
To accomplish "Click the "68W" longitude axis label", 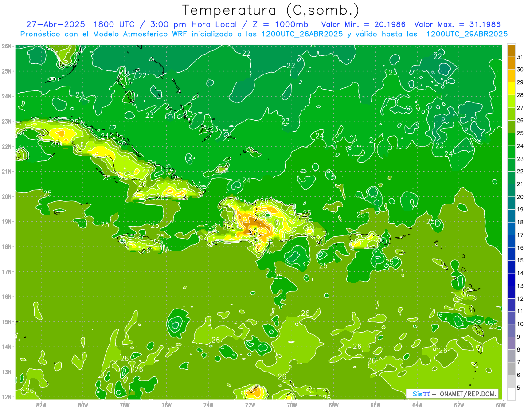I will click(333, 405).
